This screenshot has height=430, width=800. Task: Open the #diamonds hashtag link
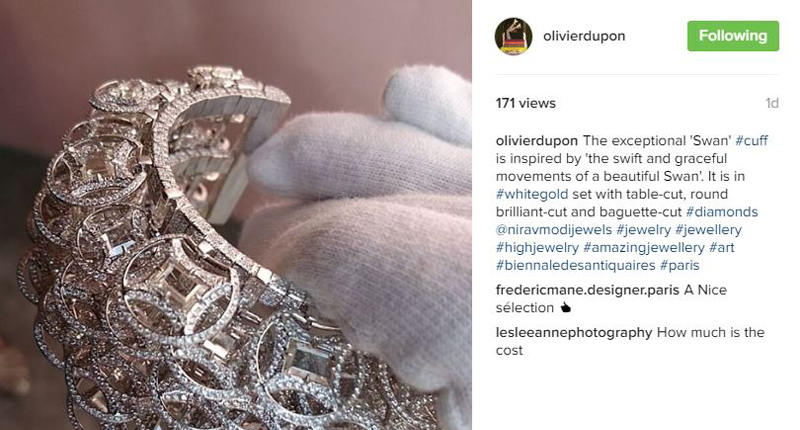pos(722,212)
